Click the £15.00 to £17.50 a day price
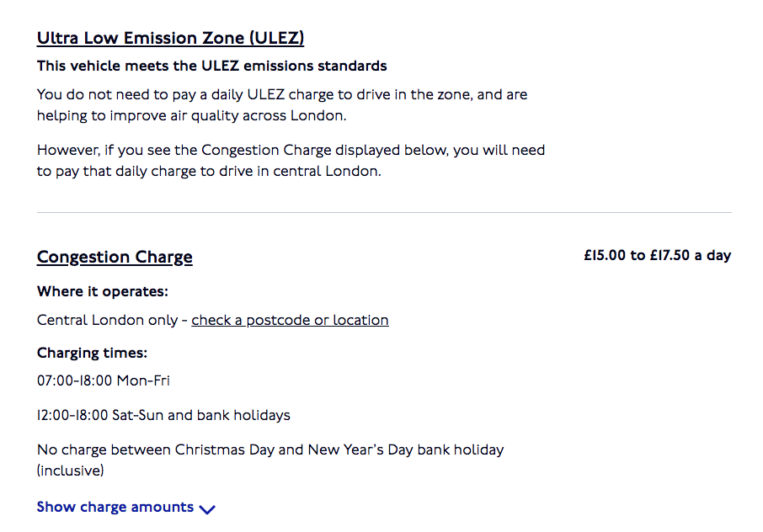This screenshot has height=532, width=763. click(x=658, y=255)
